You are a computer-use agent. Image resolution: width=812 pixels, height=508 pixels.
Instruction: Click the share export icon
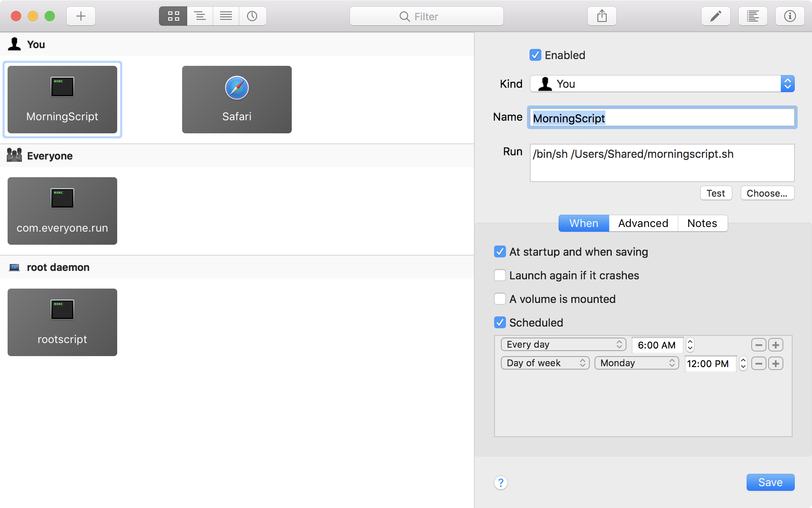[x=602, y=16]
